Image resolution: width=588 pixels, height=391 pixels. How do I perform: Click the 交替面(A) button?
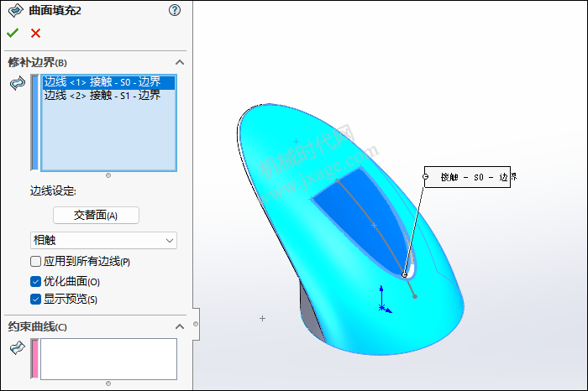pyautogui.click(x=96, y=216)
